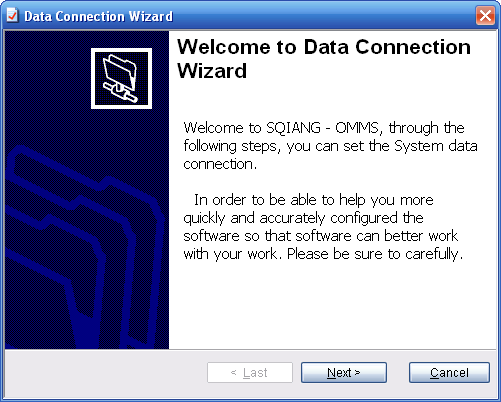The width and height of the screenshot is (501, 402).
Task: Click the word "Wizard" on heading's second line
Action: (x=212, y=71)
